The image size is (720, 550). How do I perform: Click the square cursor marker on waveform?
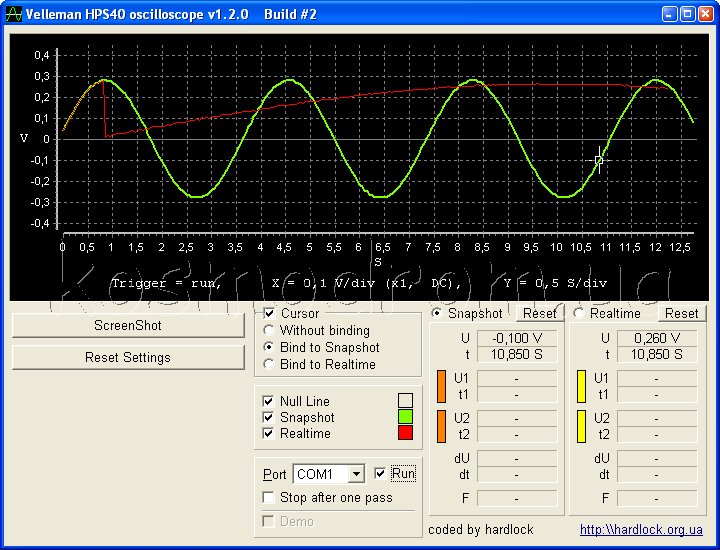[x=599, y=160]
